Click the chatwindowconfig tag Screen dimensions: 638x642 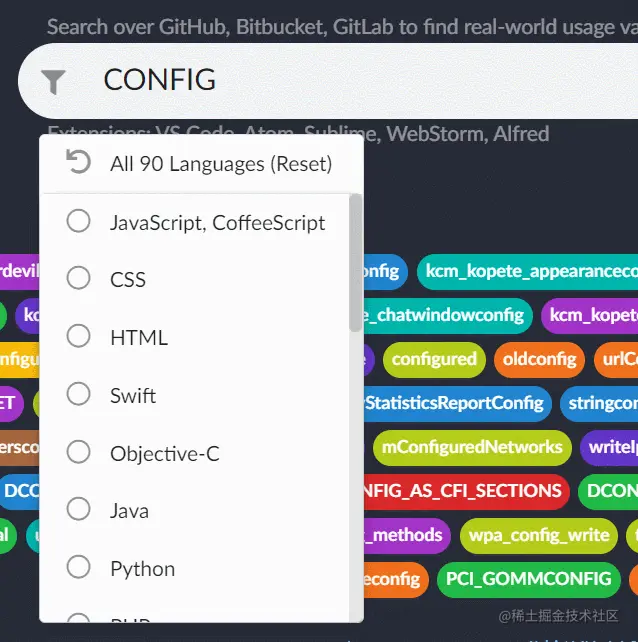click(448, 316)
